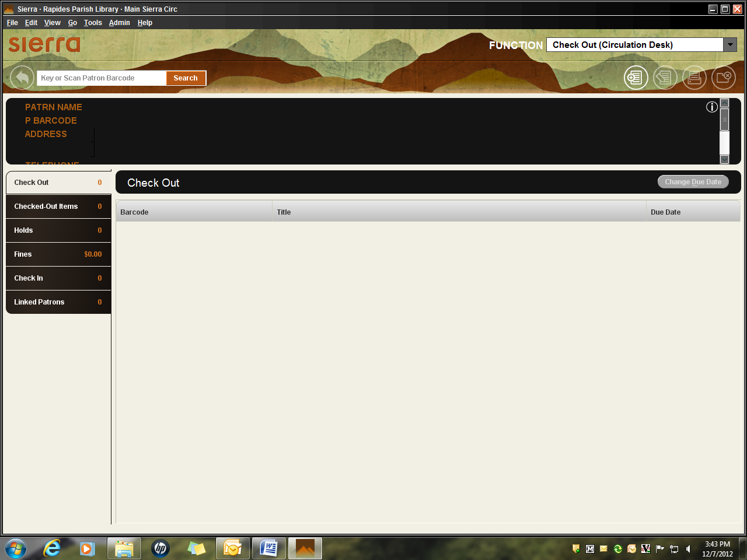
Task: Open the FUNCTION dropdown arrow
Action: click(x=729, y=45)
